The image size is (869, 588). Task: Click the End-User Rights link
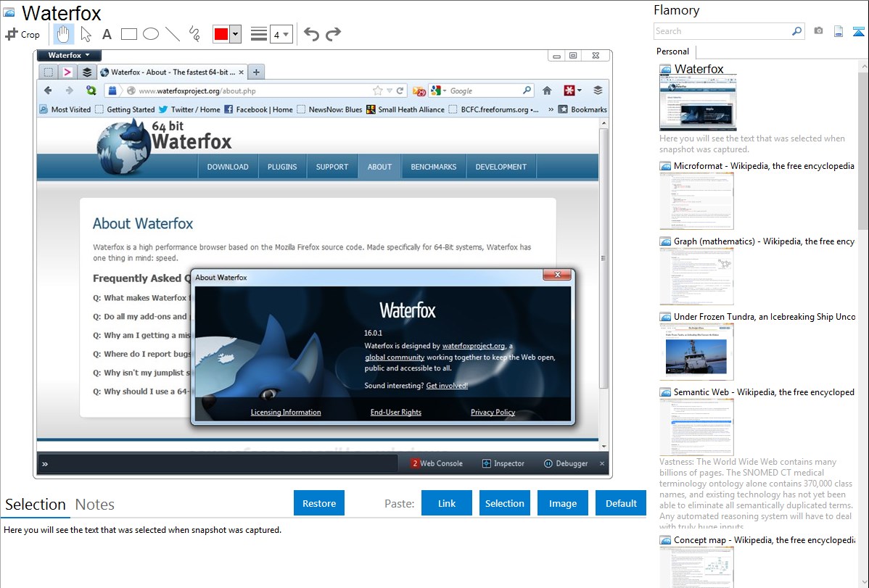point(396,413)
